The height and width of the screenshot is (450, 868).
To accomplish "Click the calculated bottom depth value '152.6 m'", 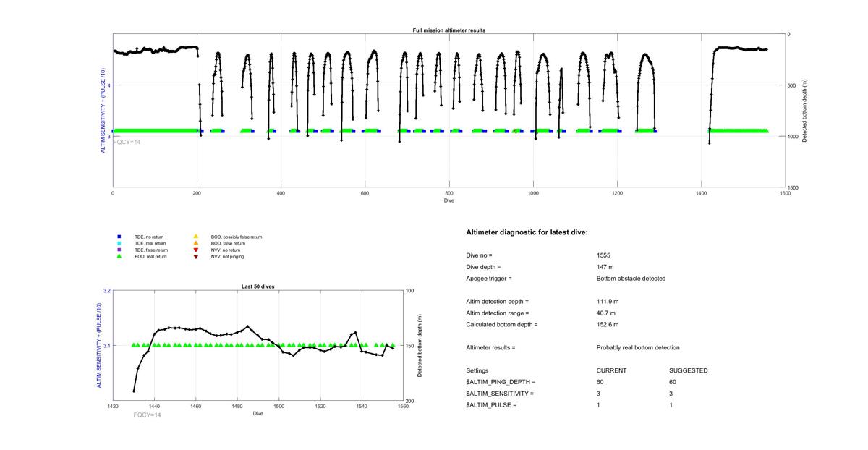I will pos(608,325).
